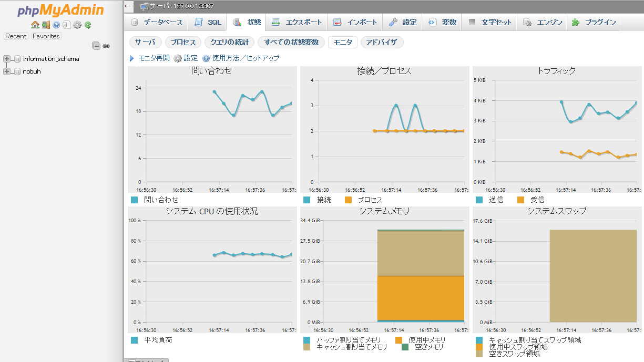
Task: Select information_schema in the tree
Action: 51,59
